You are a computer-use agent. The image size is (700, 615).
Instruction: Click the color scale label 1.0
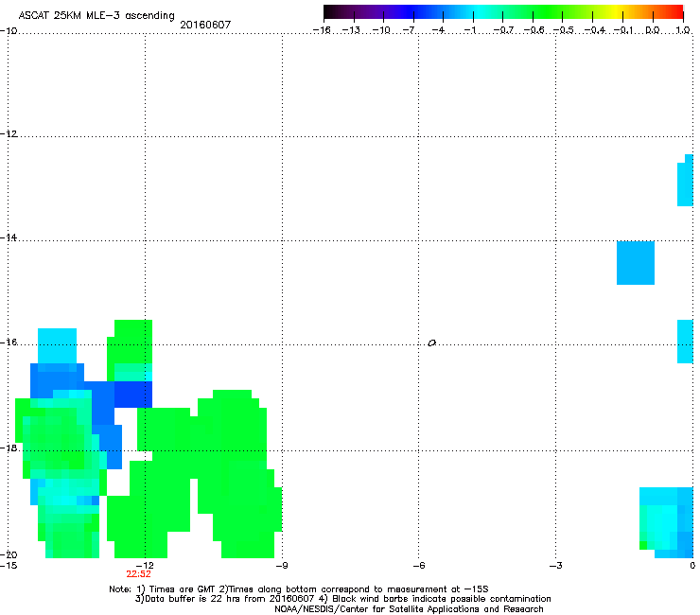coord(683,30)
